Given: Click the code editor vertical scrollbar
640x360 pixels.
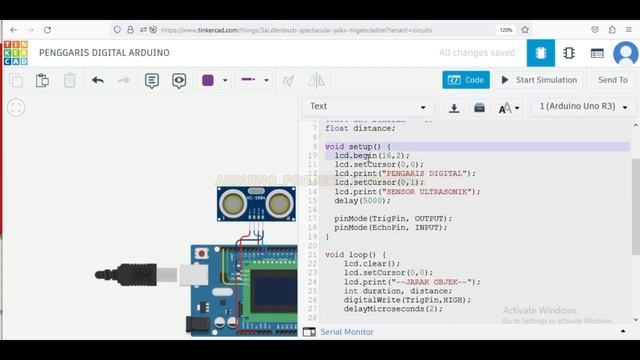Looking at the screenshot, I should click(x=636, y=206).
